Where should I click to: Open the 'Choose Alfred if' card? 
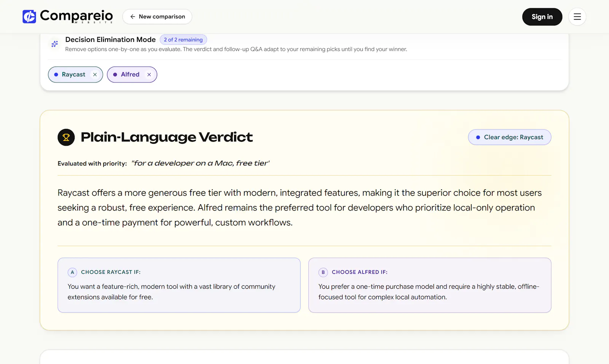click(x=430, y=285)
